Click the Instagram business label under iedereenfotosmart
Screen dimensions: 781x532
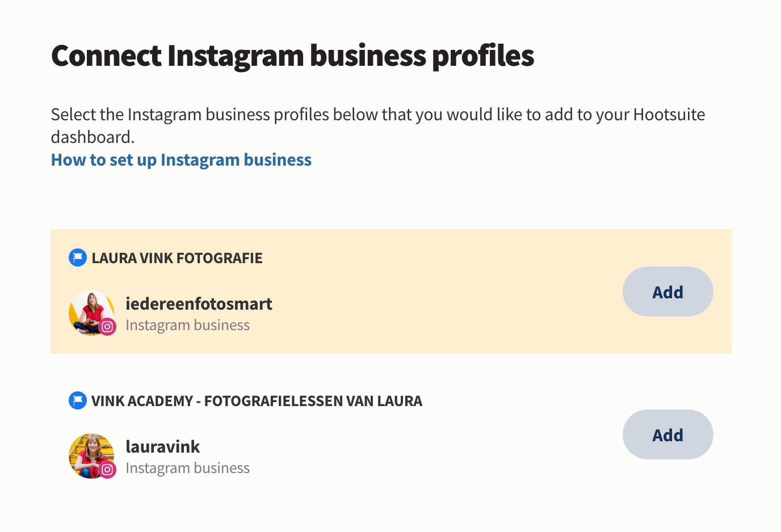pos(188,325)
